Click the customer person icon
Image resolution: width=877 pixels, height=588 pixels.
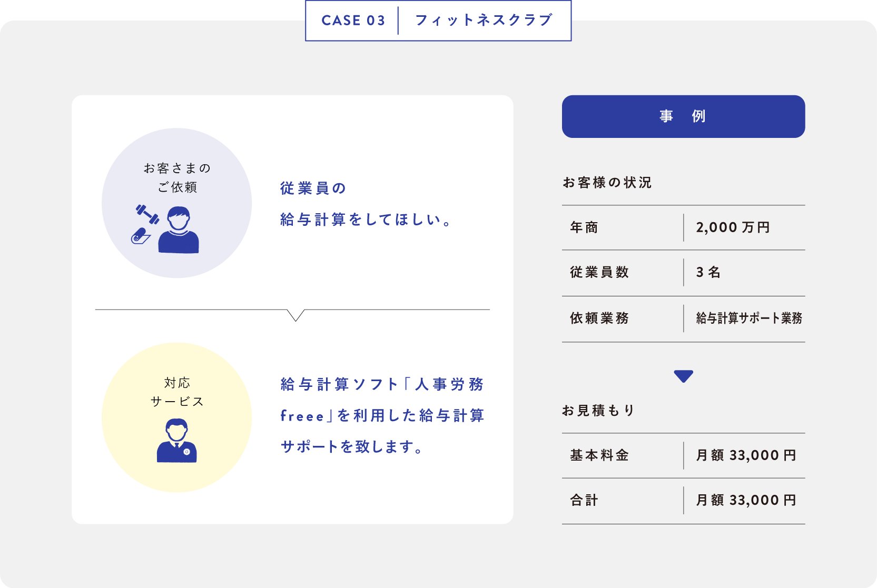(179, 230)
